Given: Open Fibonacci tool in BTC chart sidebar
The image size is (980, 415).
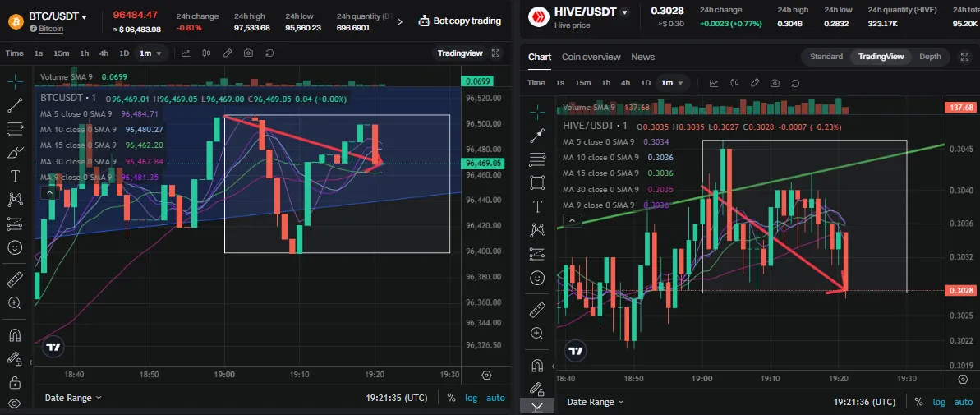Looking at the screenshot, I should [x=15, y=129].
